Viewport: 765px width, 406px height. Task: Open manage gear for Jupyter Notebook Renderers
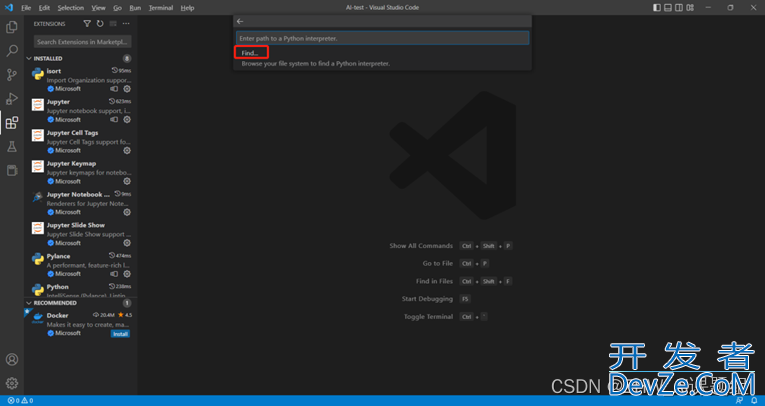point(127,212)
